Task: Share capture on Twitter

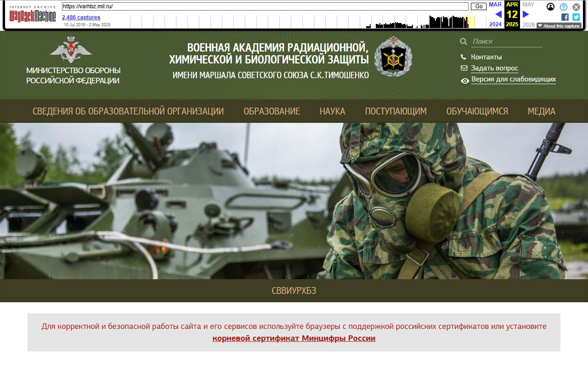Action: (576, 17)
